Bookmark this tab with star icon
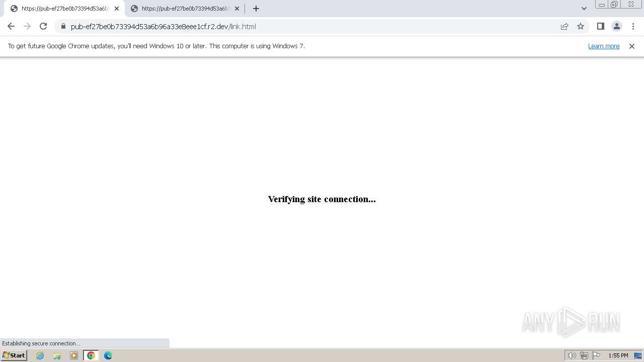This screenshot has height=362, width=644. tap(581, 26)
